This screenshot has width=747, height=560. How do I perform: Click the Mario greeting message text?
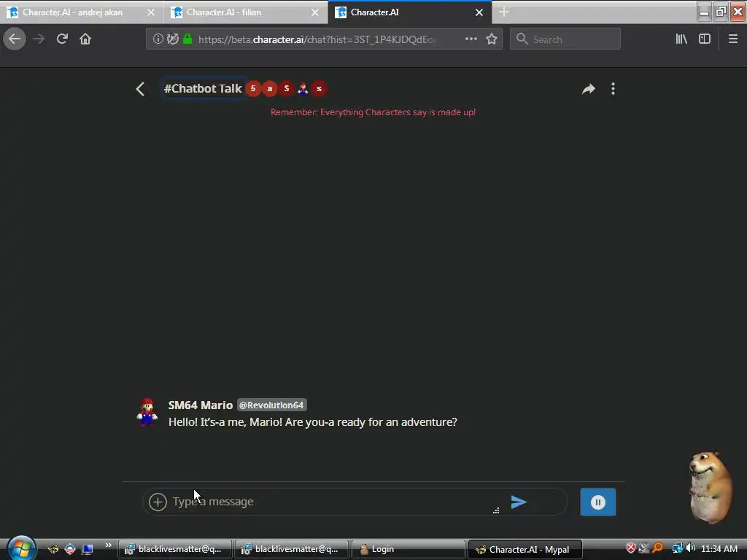pos(312,422)
